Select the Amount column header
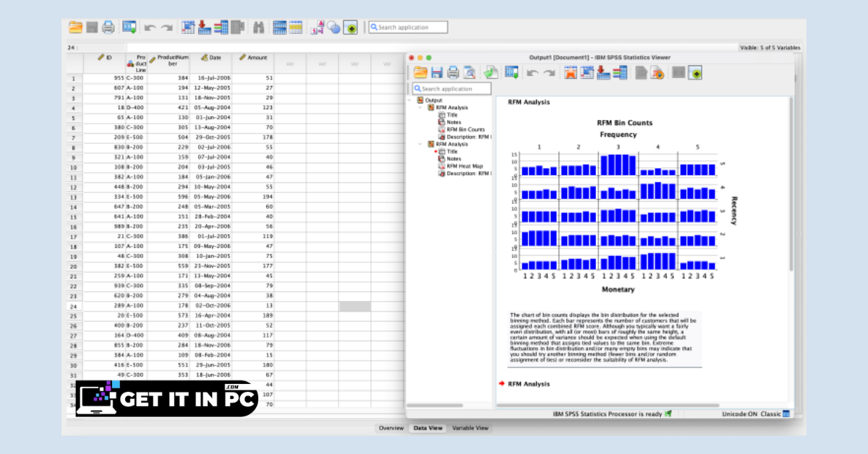This screenshot has height=454, width=868. [253, 63]
